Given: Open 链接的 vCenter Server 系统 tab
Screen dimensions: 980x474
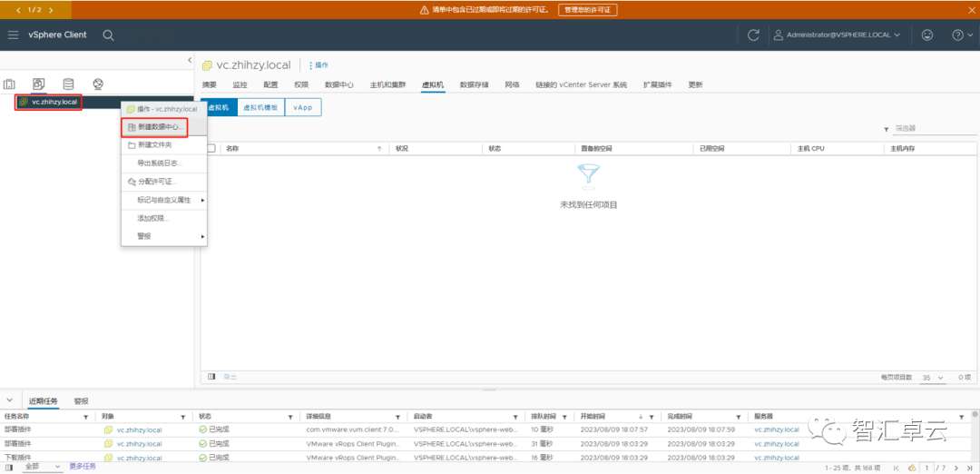Looking at the screenshot, I should point(582,84).
